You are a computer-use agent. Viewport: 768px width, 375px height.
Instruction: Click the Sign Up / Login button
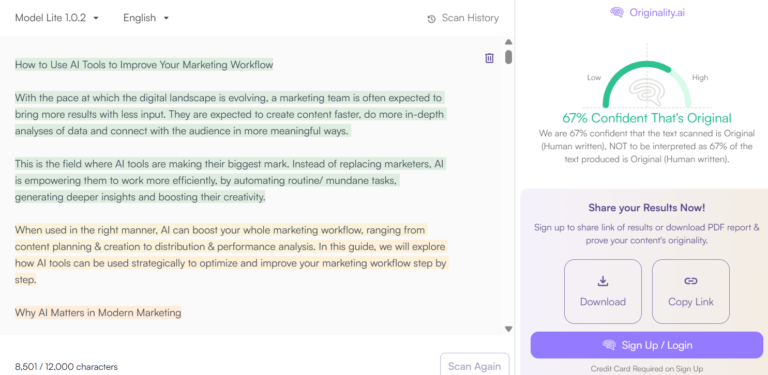click(x=647, y=345)
